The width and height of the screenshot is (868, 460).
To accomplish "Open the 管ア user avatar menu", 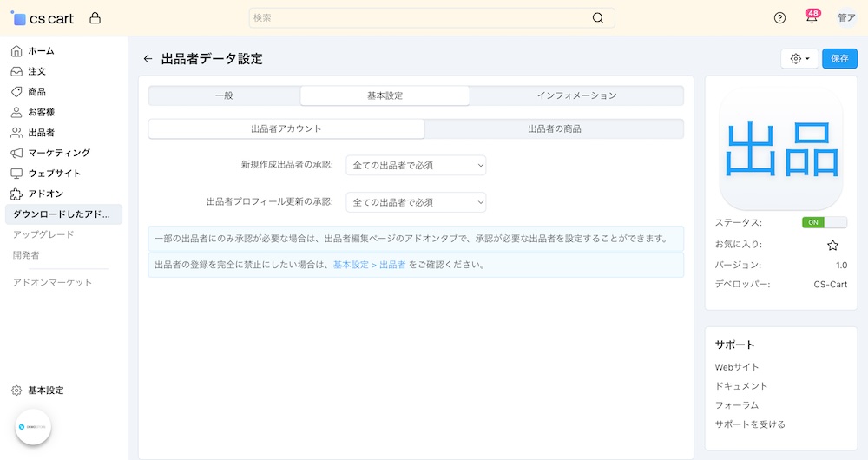I will point(846,18).
